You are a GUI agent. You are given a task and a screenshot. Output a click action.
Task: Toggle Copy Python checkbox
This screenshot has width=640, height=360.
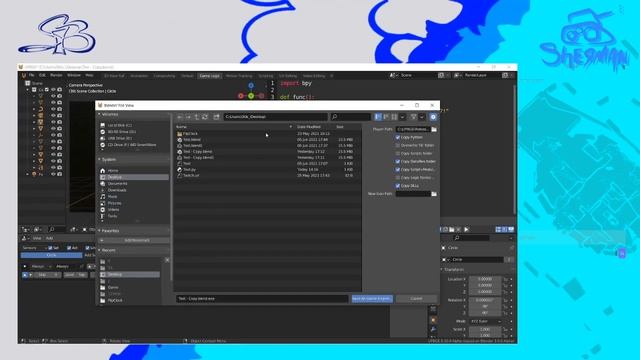click(x=398, y=138)
